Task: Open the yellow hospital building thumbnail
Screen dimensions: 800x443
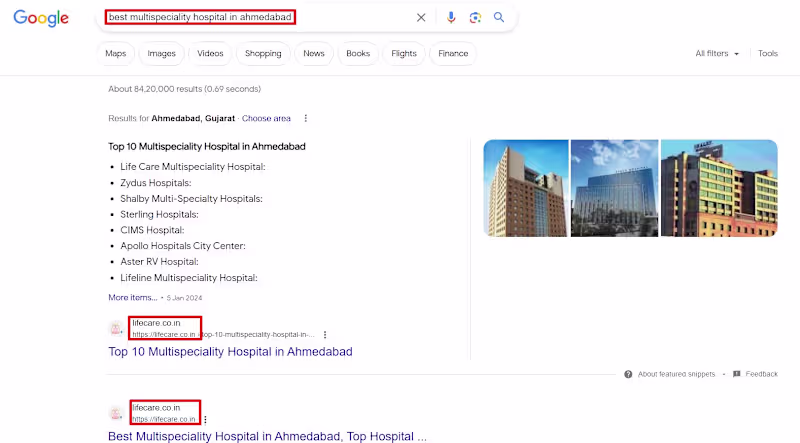Action: [x=719, y=188]
